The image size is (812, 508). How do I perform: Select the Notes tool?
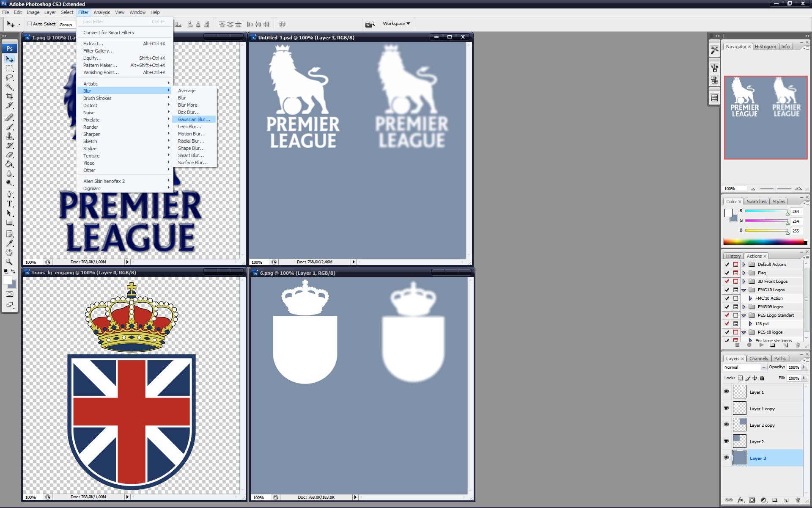pos(9,234)
